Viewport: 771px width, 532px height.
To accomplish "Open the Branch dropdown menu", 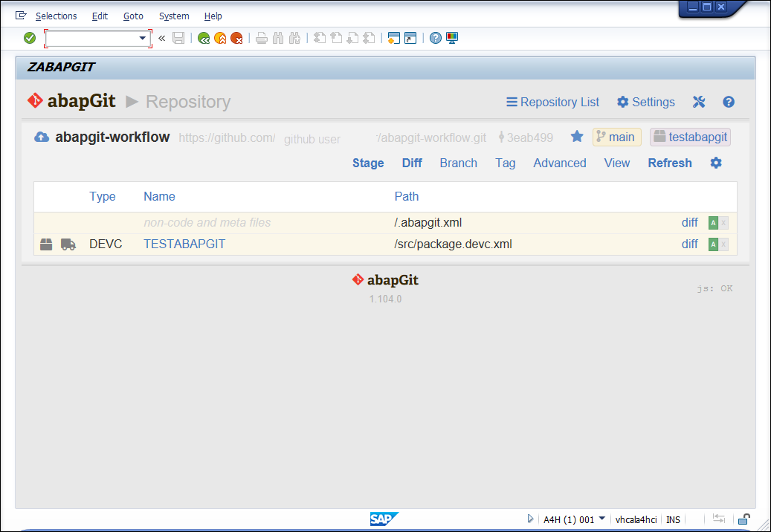I will click(x=458, y=163).
